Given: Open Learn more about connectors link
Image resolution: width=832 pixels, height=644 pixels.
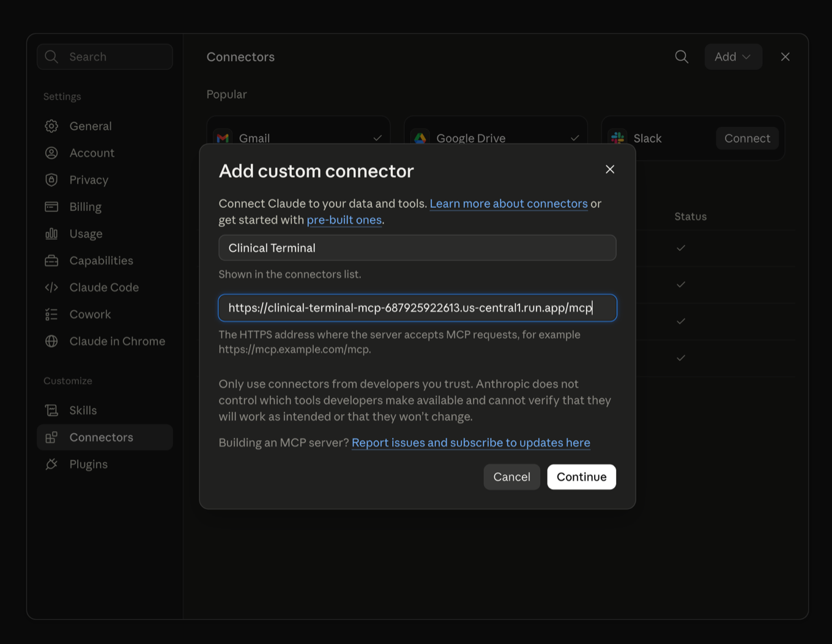Looking at the screenshot, I should coord(508,204).
